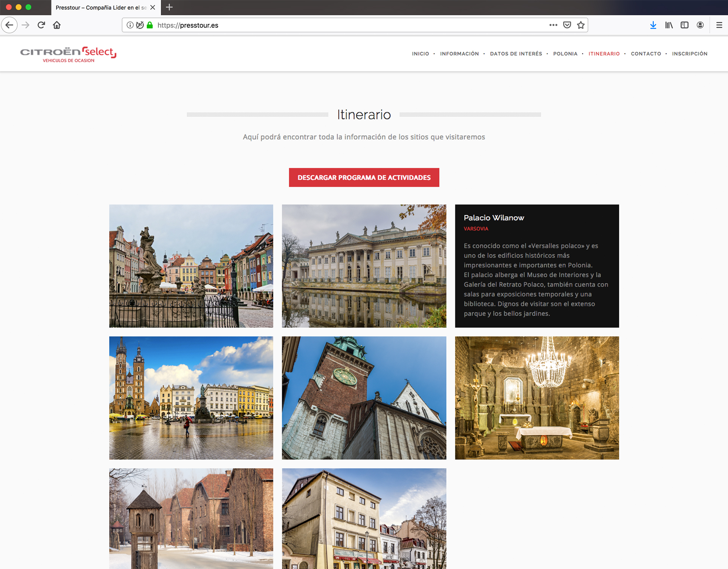This screenshot has height=569, width=728.
Task: Reload the current page
Action: (41, 25)
